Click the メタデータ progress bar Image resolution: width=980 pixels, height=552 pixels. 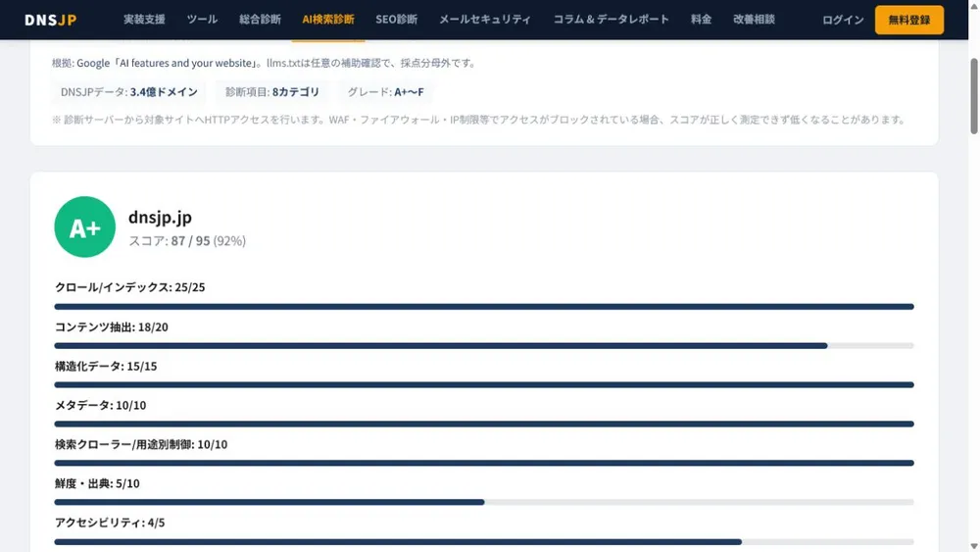tap(484, 424)
